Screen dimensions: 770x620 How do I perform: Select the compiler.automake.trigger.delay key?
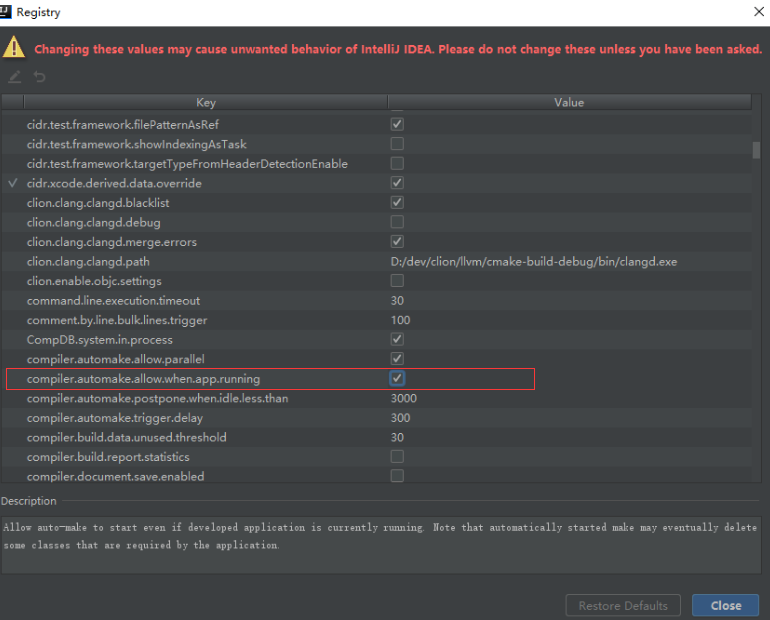(115, 418)
